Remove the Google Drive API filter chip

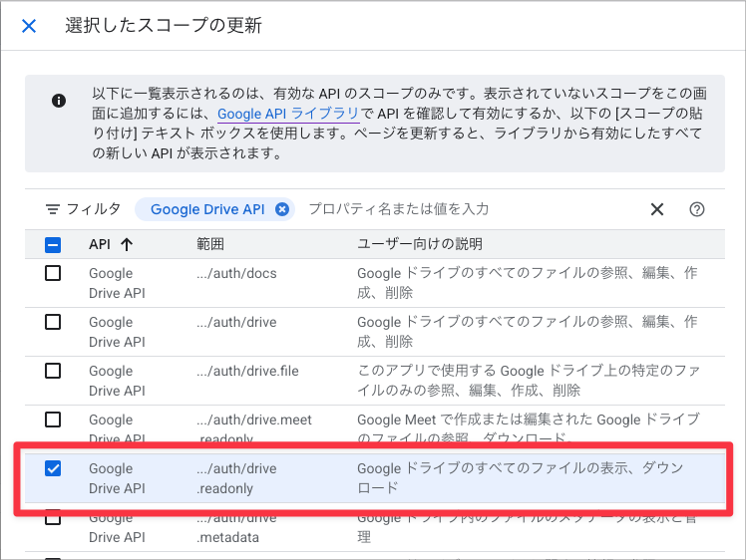(x=282, y=209)
